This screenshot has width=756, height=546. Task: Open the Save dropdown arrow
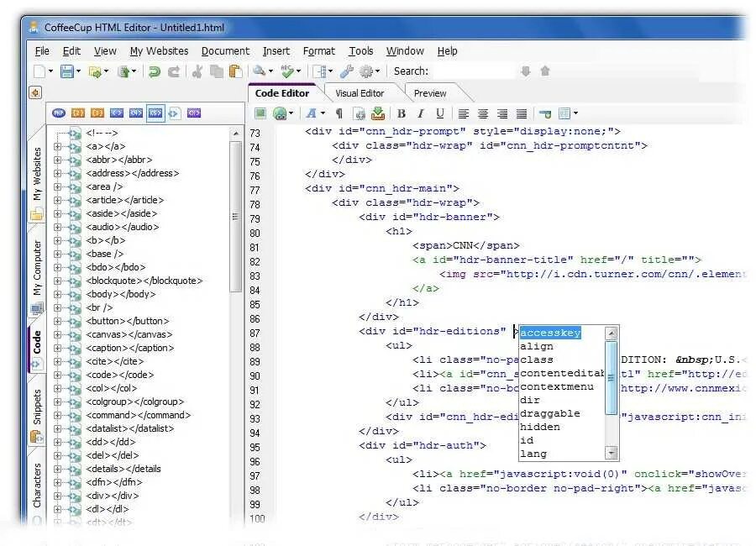coord(78,71)
